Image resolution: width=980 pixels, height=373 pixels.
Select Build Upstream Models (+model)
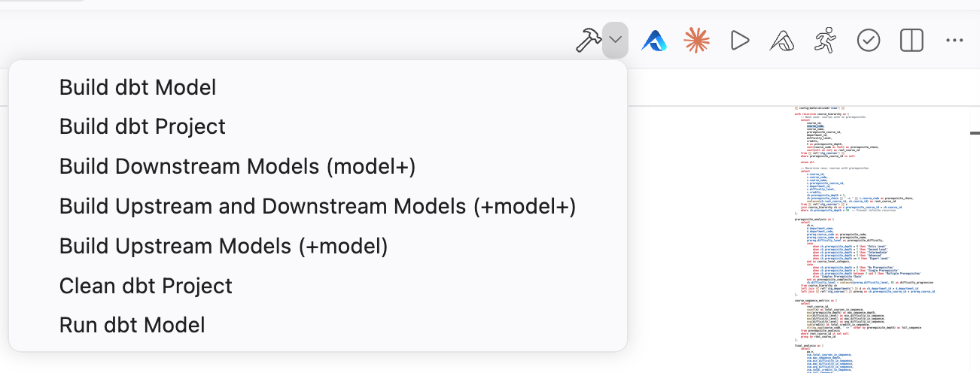224,246
